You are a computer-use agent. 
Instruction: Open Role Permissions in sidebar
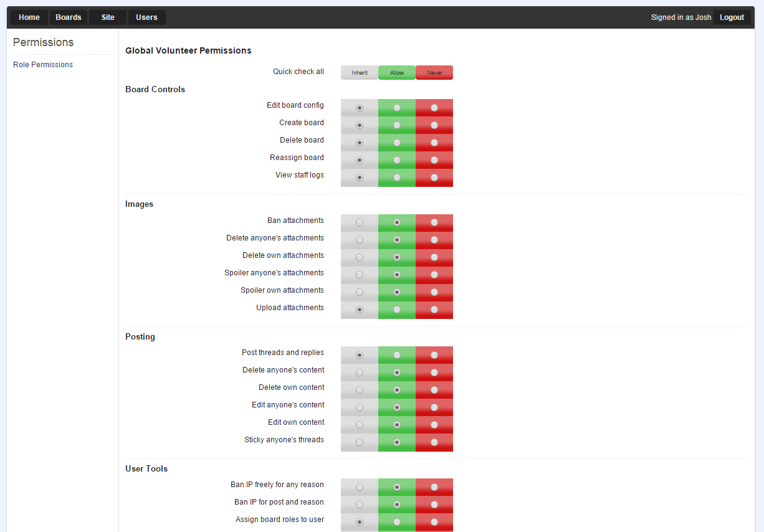point(43,65)
